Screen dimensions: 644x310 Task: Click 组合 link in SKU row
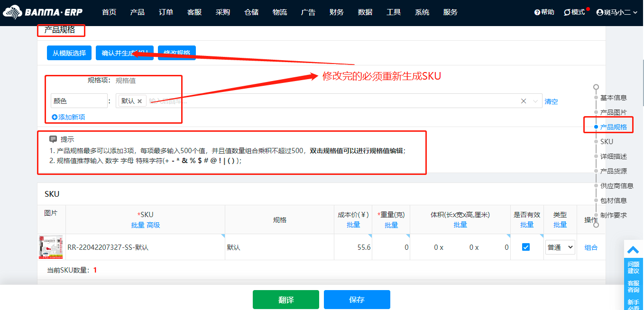[591, 247]
